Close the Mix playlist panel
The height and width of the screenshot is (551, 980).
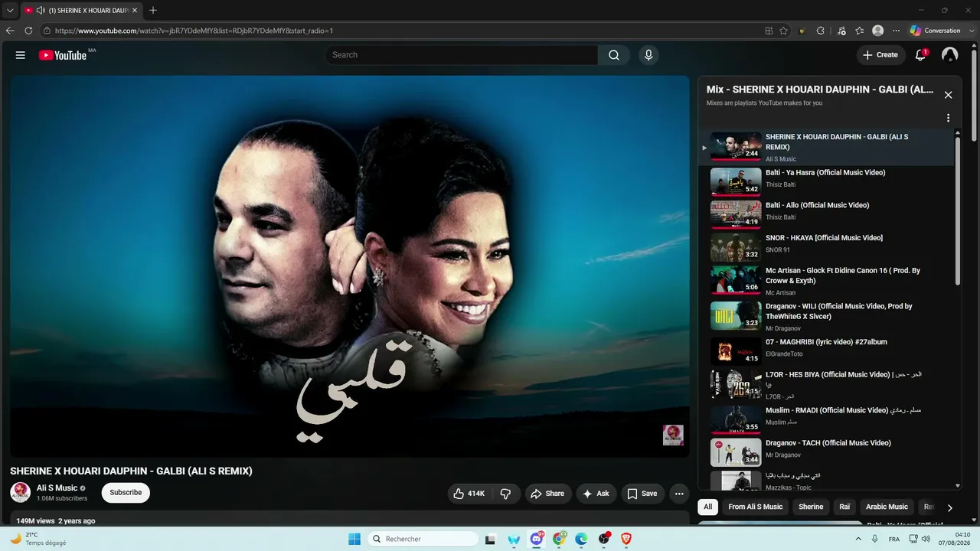[x=948, y=95]
